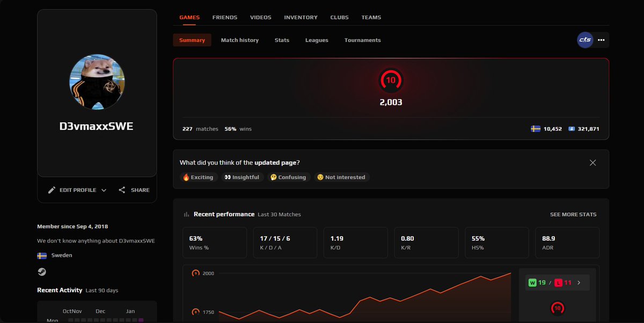Viewport: 644px width, 323px height.
Task: Go to the Inventory tab
Action: (301, 17)
